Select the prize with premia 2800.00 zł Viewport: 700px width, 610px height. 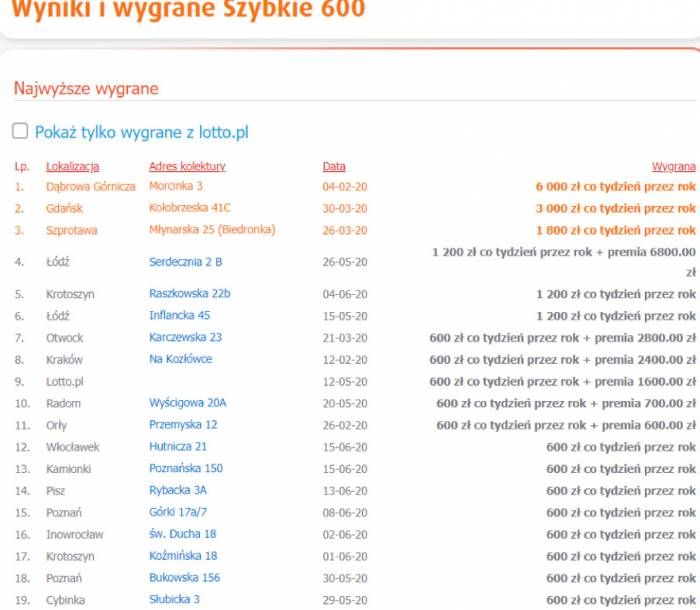[x=562, y=338]
